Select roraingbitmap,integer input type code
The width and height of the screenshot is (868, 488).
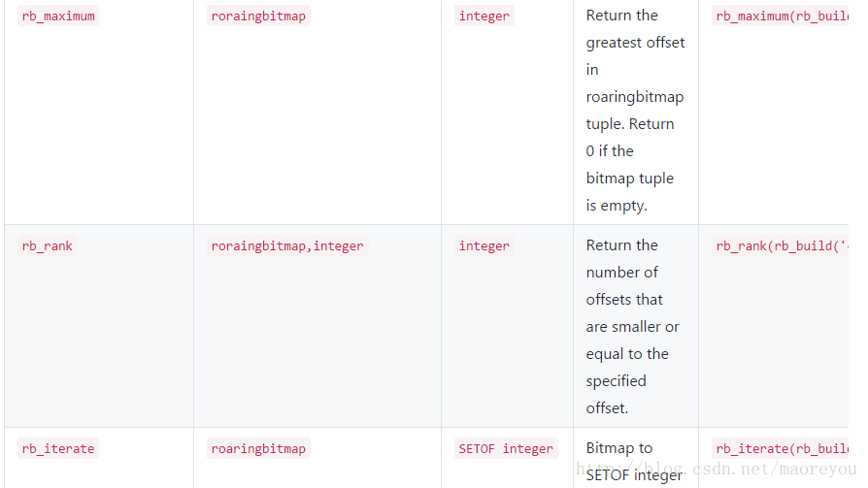287,245
